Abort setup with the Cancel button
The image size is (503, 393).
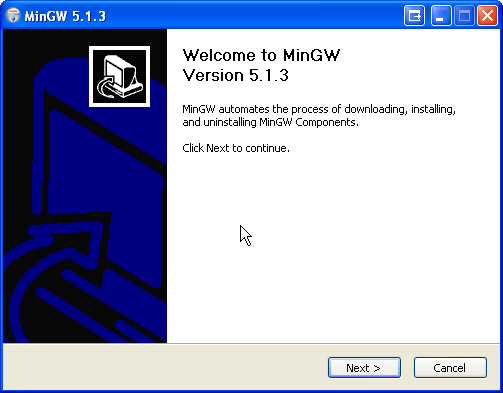tap(450, 368)
